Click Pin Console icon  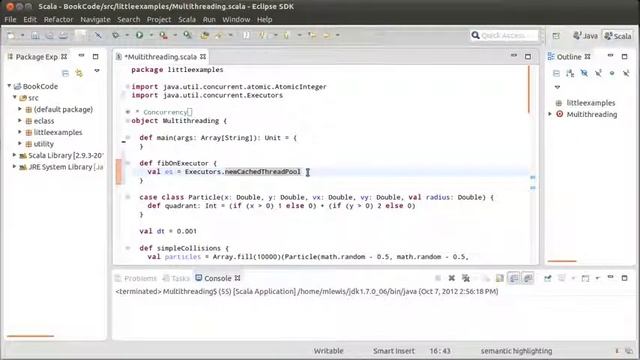pyautogui.click(x=548, y=278)
